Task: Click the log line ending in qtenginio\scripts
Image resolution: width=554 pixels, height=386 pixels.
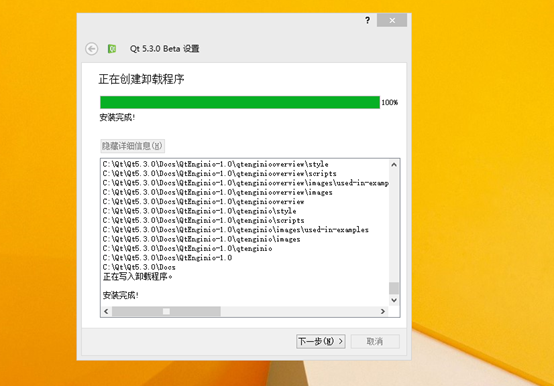Action: (203, 220)
